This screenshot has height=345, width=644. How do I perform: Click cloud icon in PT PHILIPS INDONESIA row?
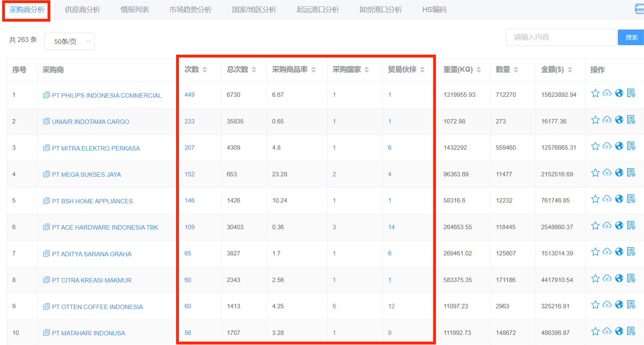[x=607, y=94]
